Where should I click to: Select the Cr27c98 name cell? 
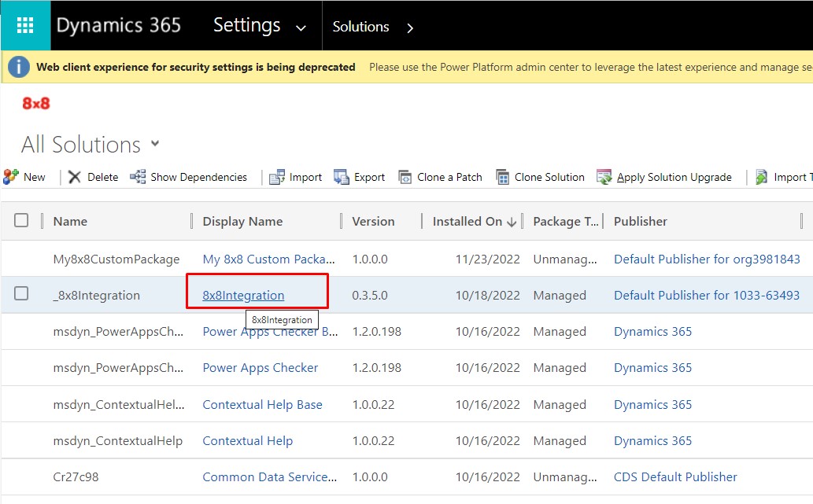(x=76, y=477)
